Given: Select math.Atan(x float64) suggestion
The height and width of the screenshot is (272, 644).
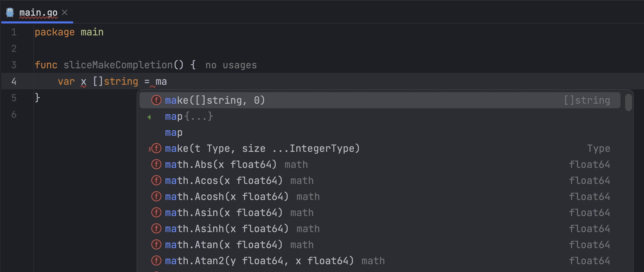Looking at the screenshot, I should [223, 245].
